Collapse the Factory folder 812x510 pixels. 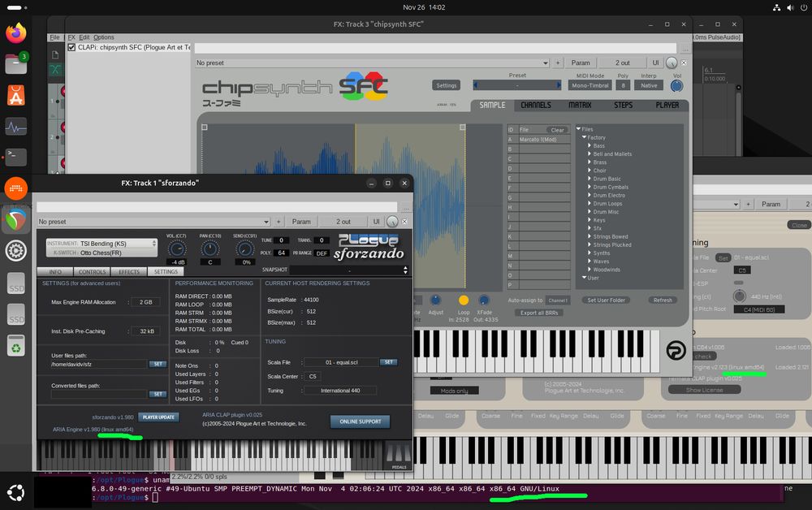(584, 137)
